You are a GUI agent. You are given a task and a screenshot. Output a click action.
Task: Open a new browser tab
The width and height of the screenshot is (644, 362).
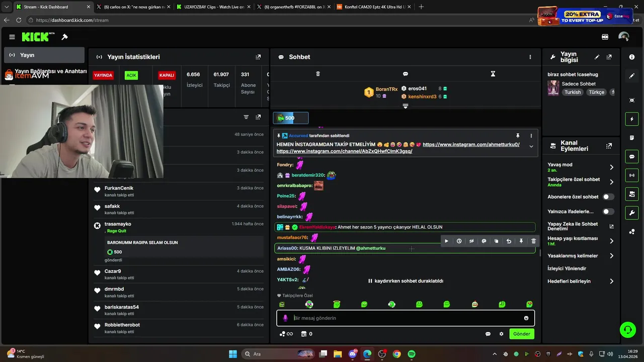pyautogui.click(x=421, y=7)
